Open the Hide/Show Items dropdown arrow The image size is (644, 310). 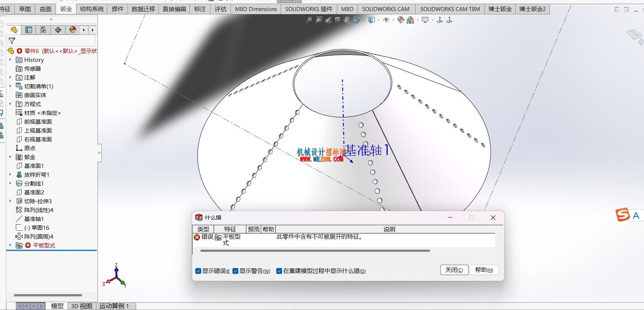393,20
